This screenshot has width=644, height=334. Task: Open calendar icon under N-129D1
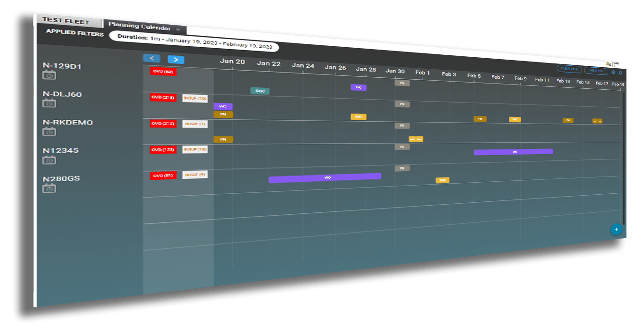pos(49,75)
